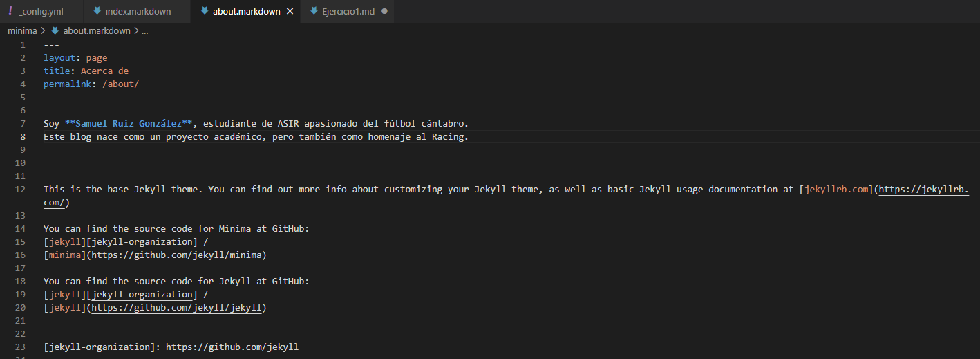
Task: Close the about.markdown tab
Action: click(x=290, y=12)
